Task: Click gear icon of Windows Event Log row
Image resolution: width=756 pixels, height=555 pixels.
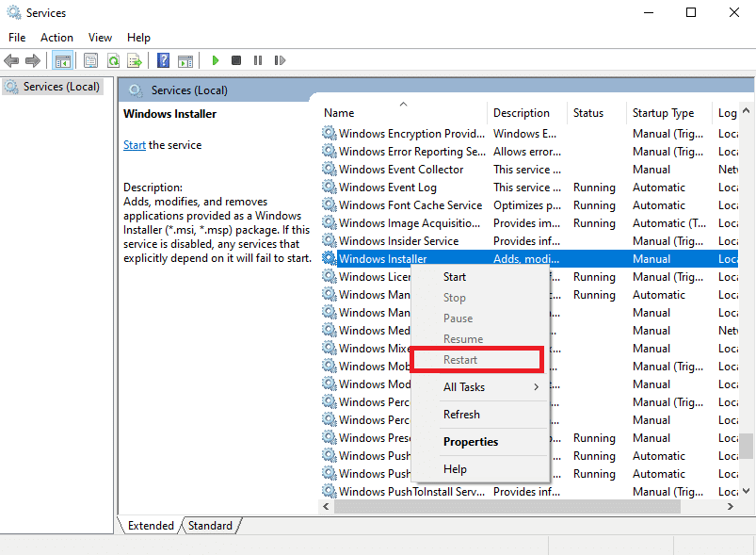Action: pyautogui.click(x=330, y=187)
